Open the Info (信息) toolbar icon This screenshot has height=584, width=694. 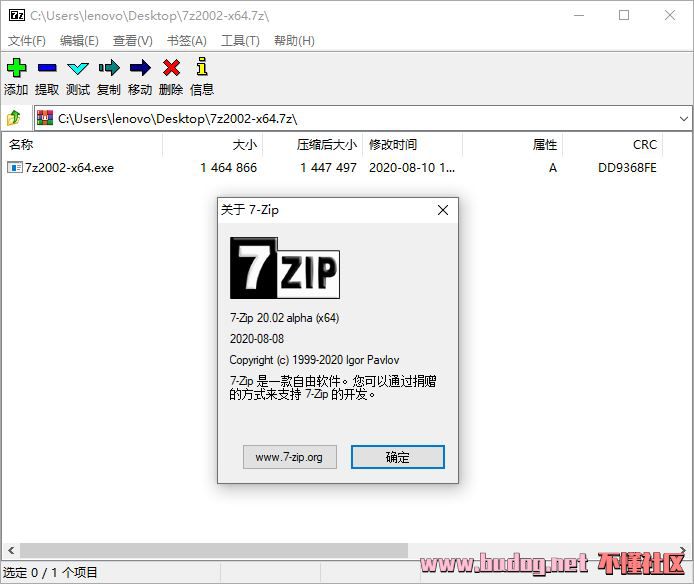[x=202, y=66]
